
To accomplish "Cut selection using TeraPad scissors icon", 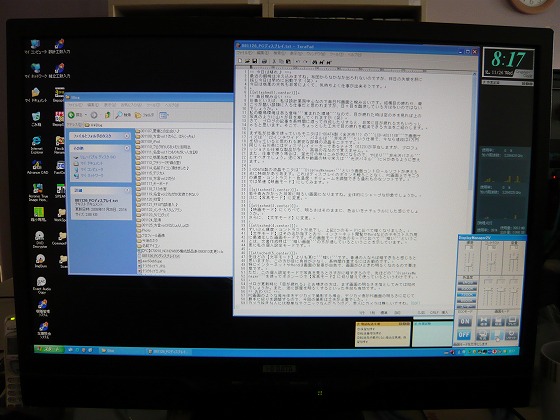I will click(x=274, y=61).
